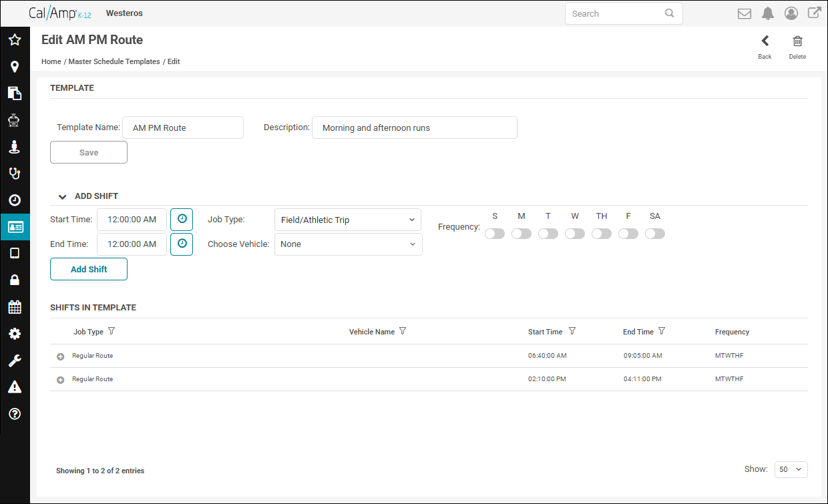Open the clock sidebar icon
828x504 pixels.
click(15, 200)
